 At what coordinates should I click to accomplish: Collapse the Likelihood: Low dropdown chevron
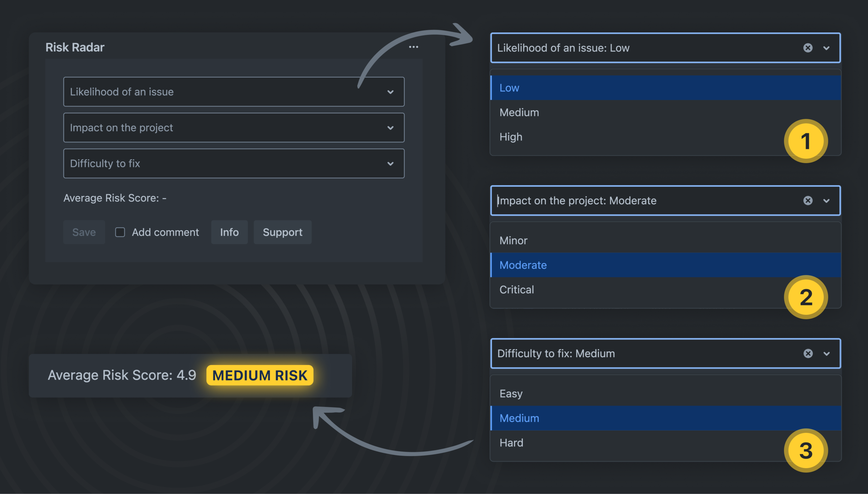click(x=826, y=48)
